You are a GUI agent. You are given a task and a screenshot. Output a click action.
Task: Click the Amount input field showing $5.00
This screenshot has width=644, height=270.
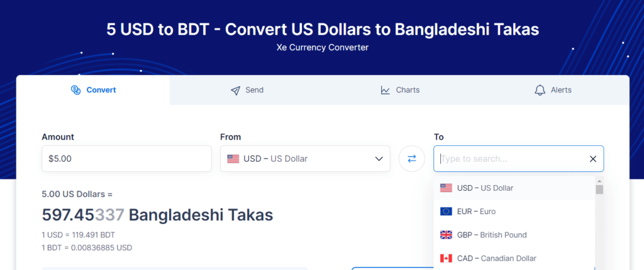126,159
